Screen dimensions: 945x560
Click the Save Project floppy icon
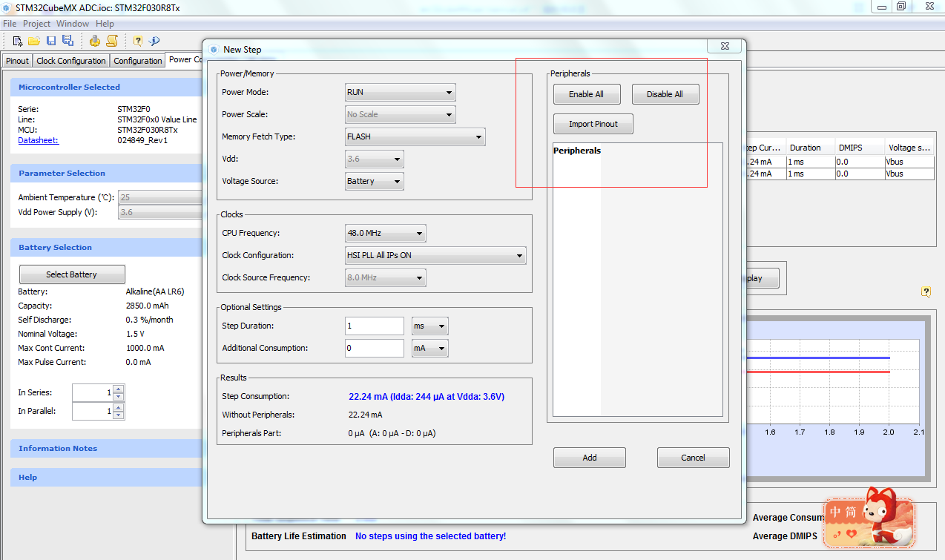tap(51, 41)
